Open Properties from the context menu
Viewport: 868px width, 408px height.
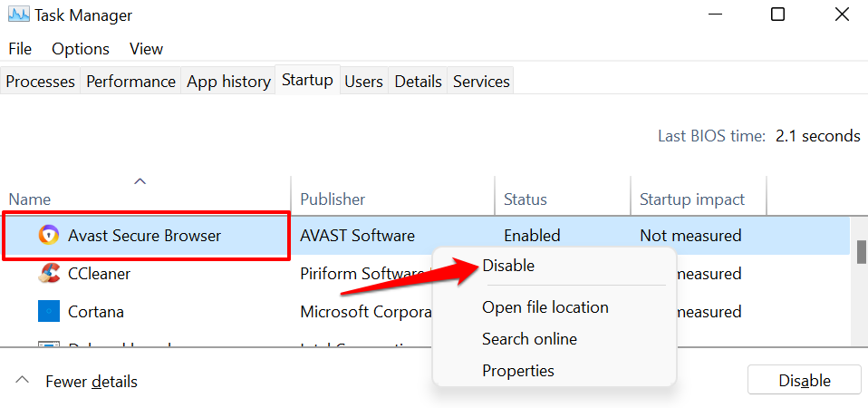pos(518,371)
